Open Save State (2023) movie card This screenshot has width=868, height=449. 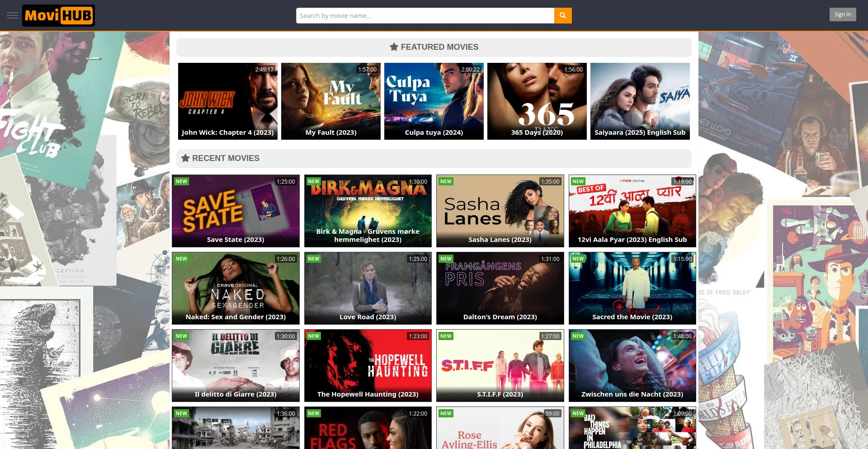(x=236, y=211)
